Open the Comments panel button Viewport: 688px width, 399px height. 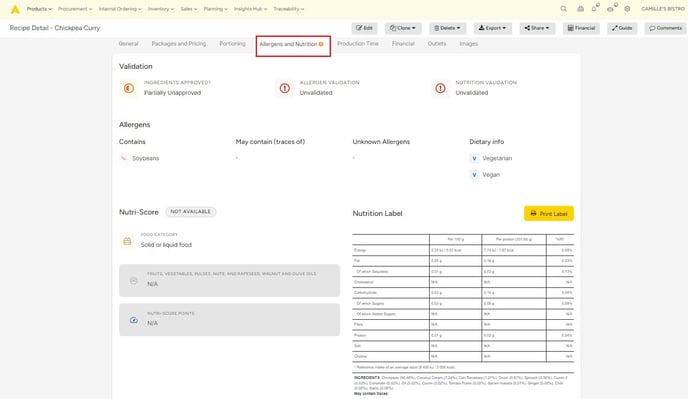tap(665, 28)
